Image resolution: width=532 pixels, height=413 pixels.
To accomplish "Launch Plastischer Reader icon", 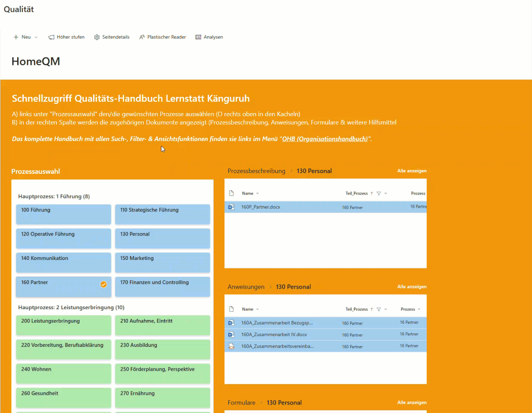I will click(142, 37).
